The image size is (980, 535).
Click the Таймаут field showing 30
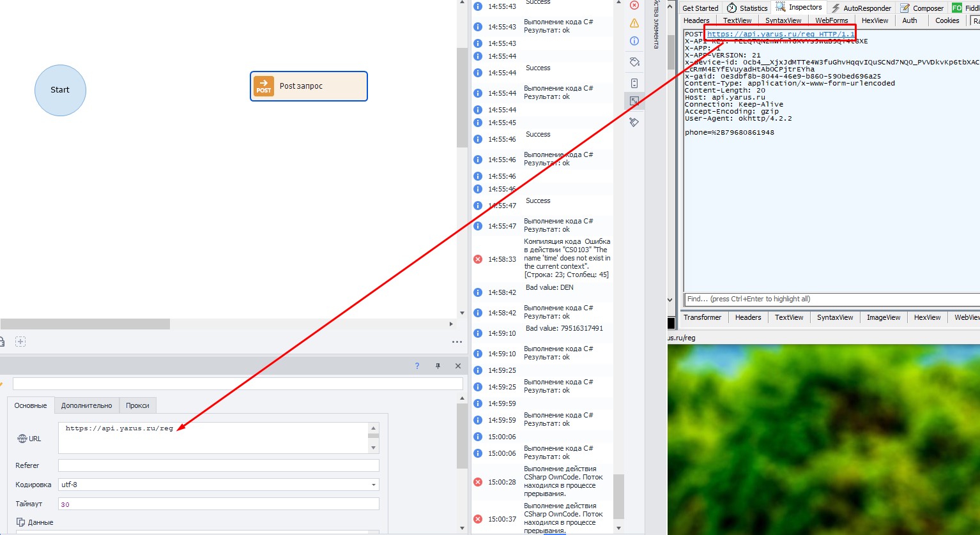[x=218, y=504]
